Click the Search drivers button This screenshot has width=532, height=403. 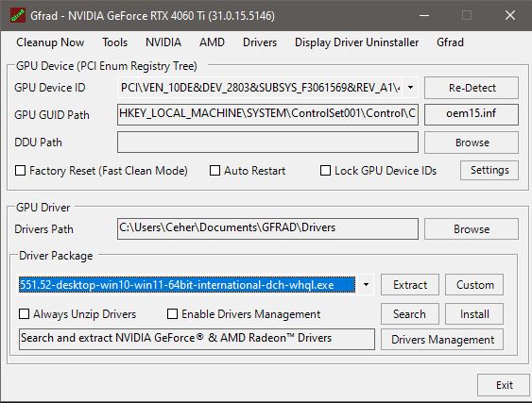point(410,314)
